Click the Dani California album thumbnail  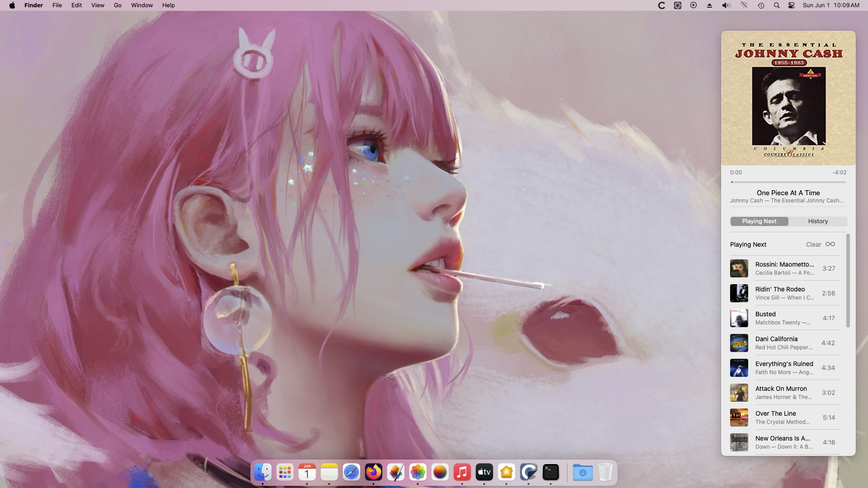(739, 343)
